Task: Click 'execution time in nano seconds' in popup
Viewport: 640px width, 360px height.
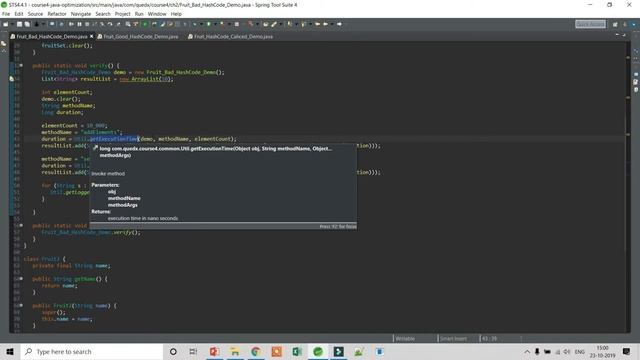Action: 143,218
